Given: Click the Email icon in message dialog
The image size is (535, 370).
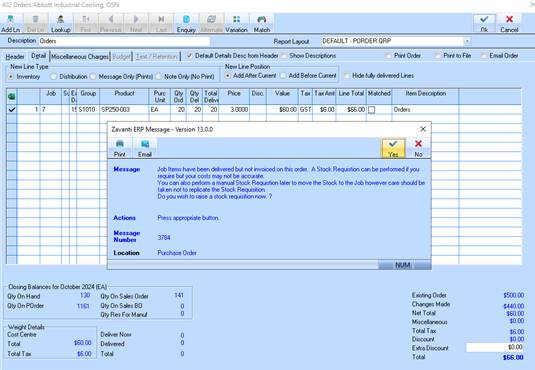Looking at the screenshot, I should 145,148.
